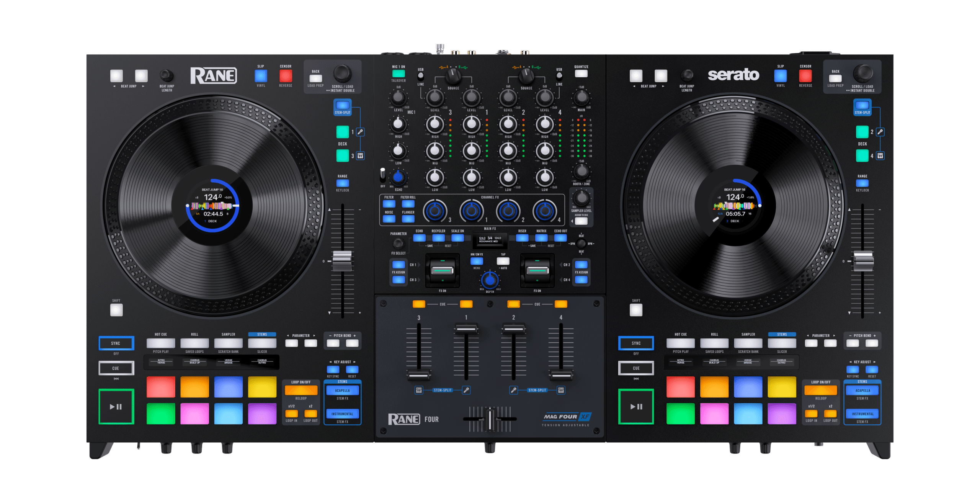
Task: Tap the instrumental icon beside right deck 4
Action: tap(880, 155)
